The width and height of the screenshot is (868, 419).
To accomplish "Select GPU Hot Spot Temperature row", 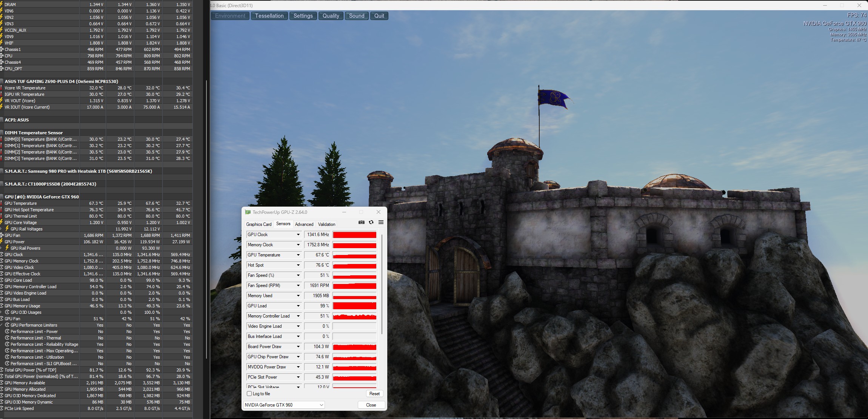I will pyautogui.click(x=97, y=210).
